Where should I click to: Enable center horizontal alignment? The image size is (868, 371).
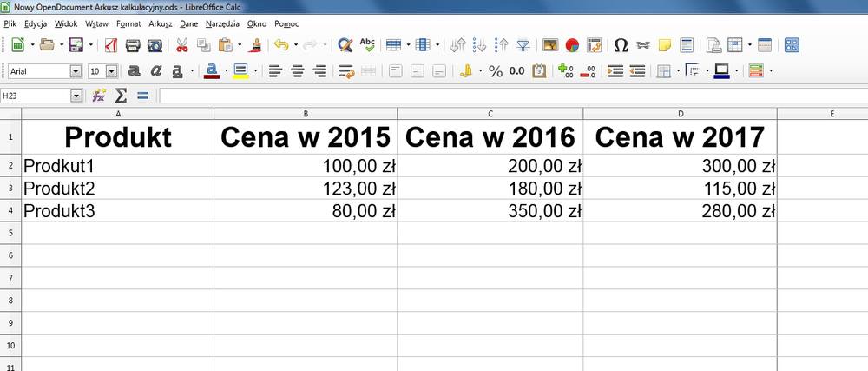point(298,71)
